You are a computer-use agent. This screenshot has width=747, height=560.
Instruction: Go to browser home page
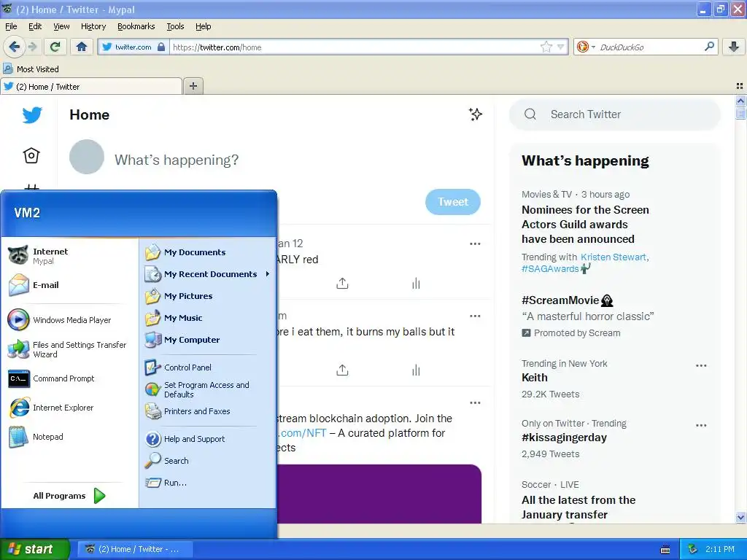[82, 47]
